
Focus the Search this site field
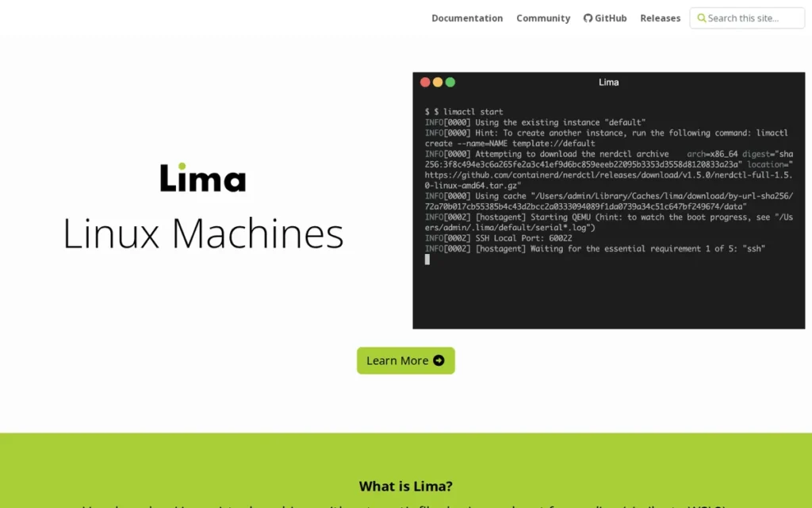[747, 18]
